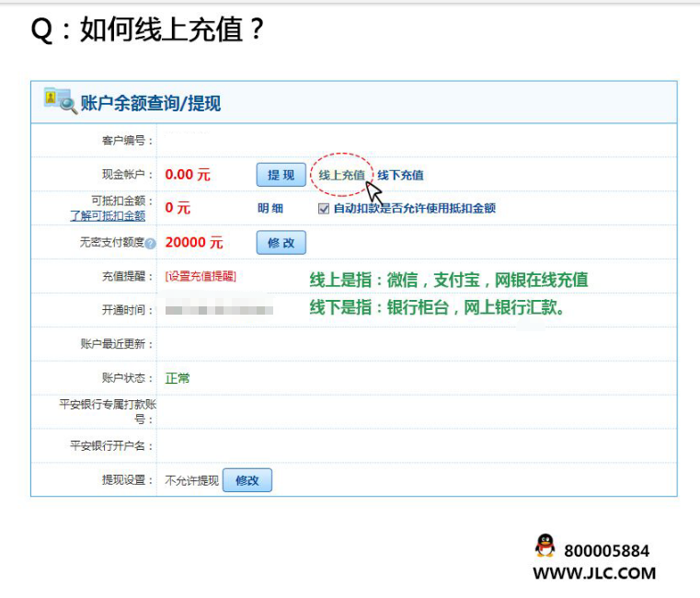Click the 20000 元 payment limit value
700x598 pixels.
point(194,243)
